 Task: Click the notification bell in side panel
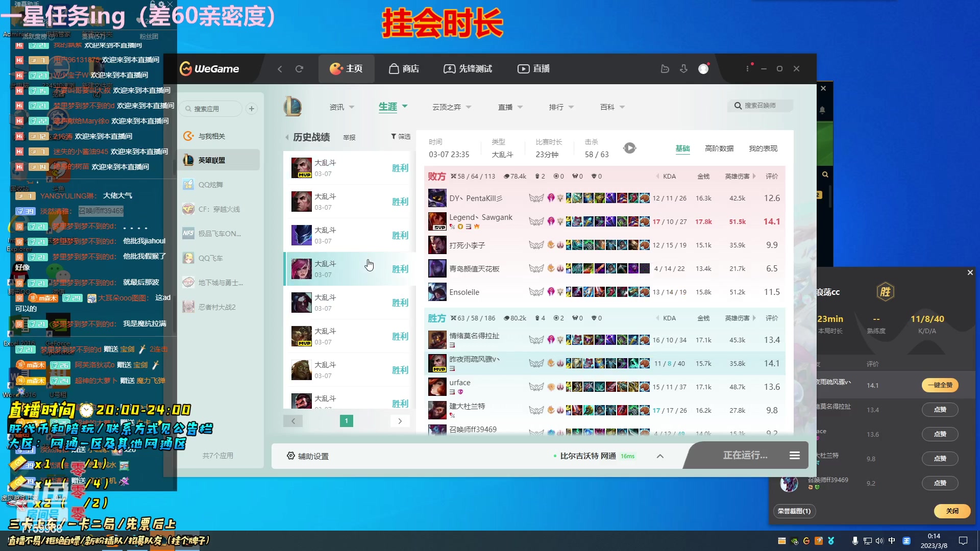coord(822,110)
